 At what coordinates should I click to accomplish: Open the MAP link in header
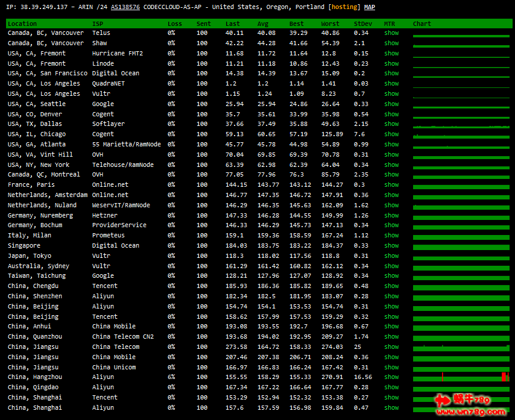tap(370, 7)
